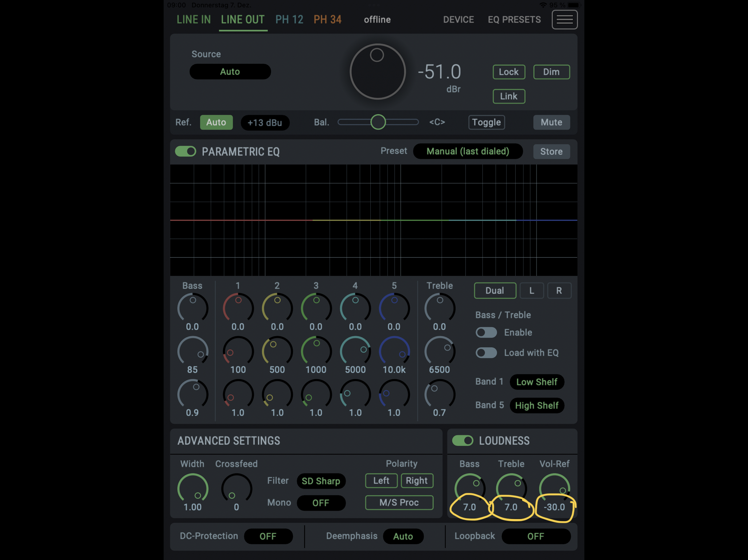
Task: Toggle the Parametric EQ switch off
Action: [x=186, y=151]
